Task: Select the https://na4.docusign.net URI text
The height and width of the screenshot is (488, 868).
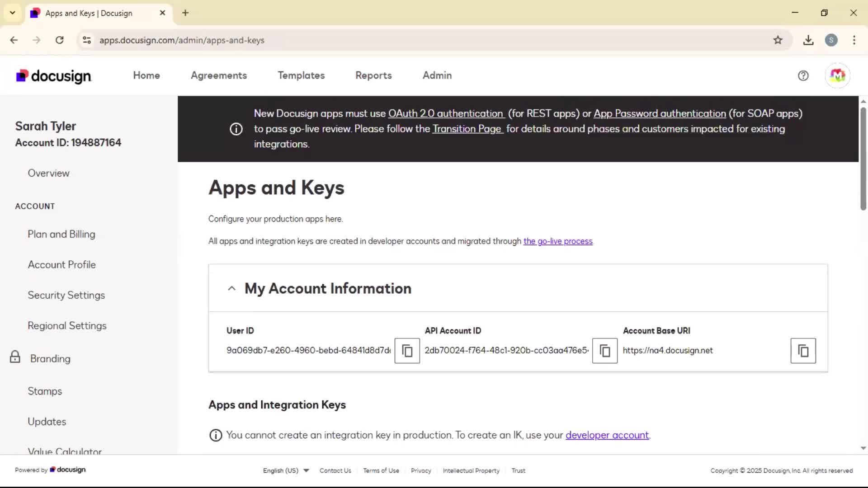Action: (x=667, y=351)
